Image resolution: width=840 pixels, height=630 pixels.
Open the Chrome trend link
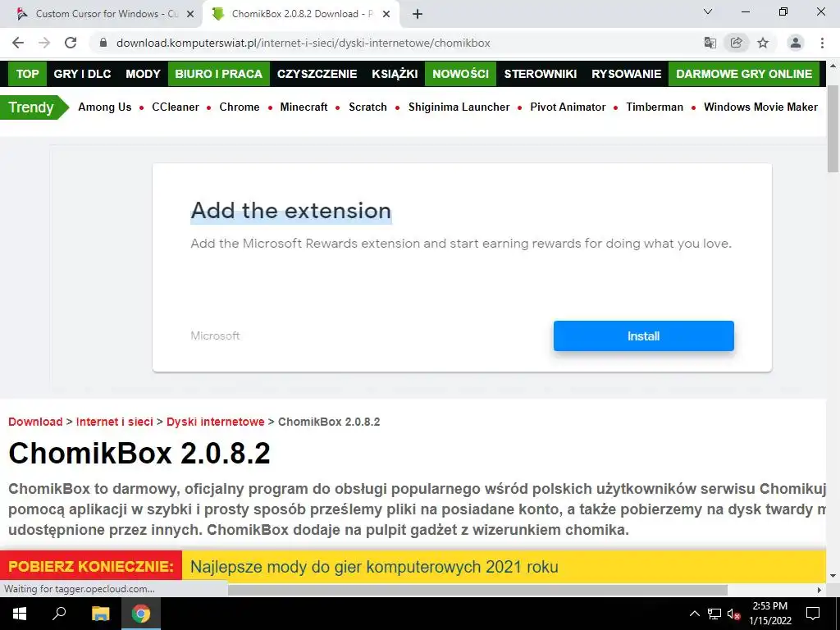(240, 107)
